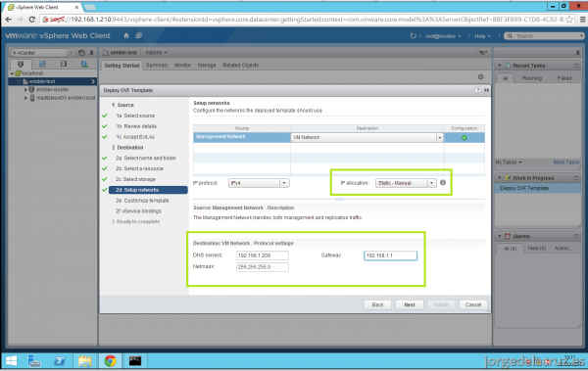Pin the navigator panel
Image resolution: width=588 pixels, height=371 pixels.
(x=91, y=53)
